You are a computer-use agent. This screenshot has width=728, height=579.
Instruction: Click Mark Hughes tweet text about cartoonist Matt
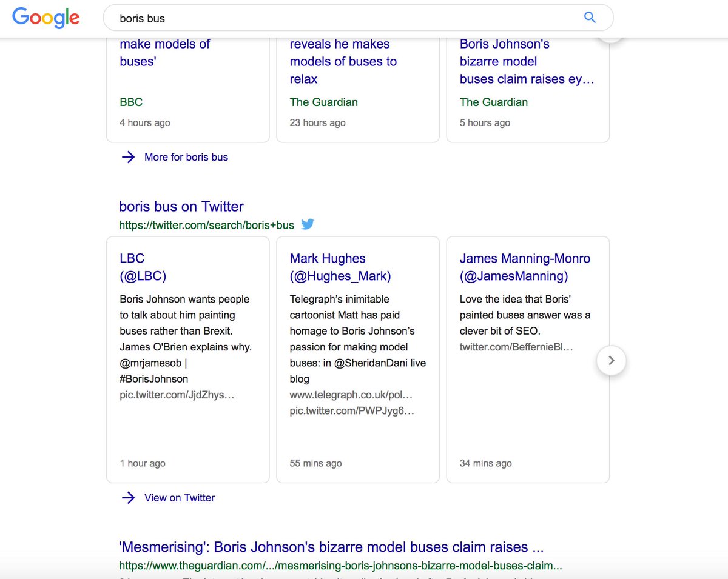coord(358,339)
